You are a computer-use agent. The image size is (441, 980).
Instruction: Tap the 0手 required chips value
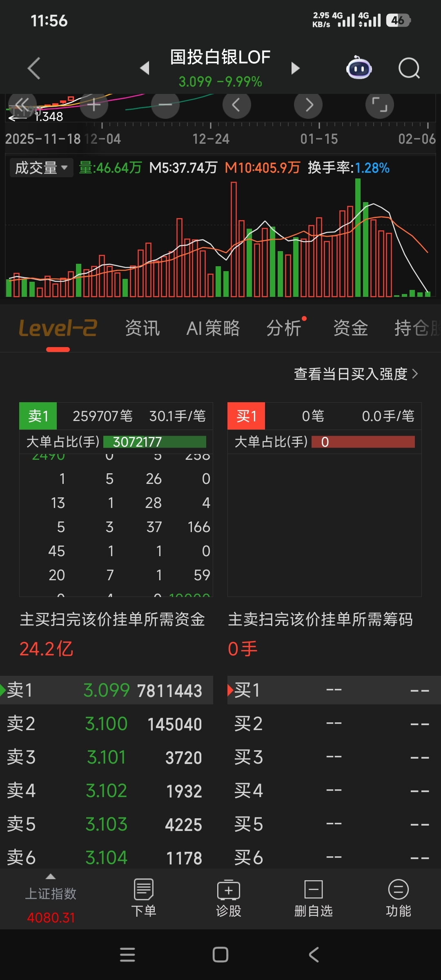(x=243, y=649)
